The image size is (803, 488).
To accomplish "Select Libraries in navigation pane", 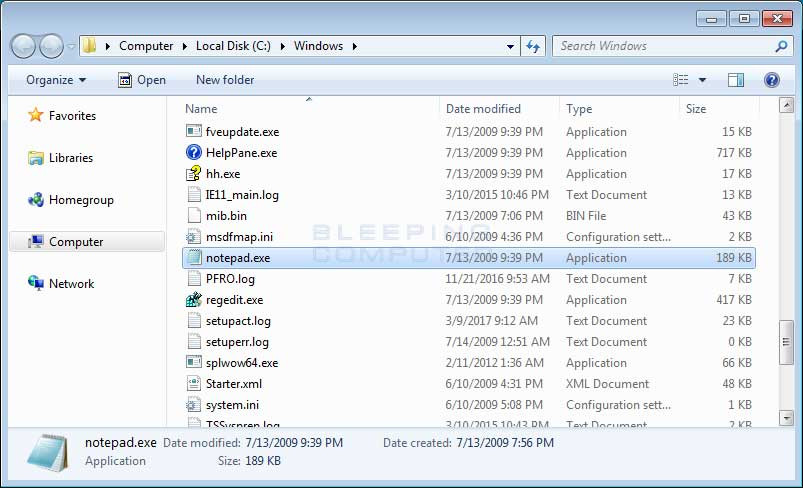I will 70,158.
